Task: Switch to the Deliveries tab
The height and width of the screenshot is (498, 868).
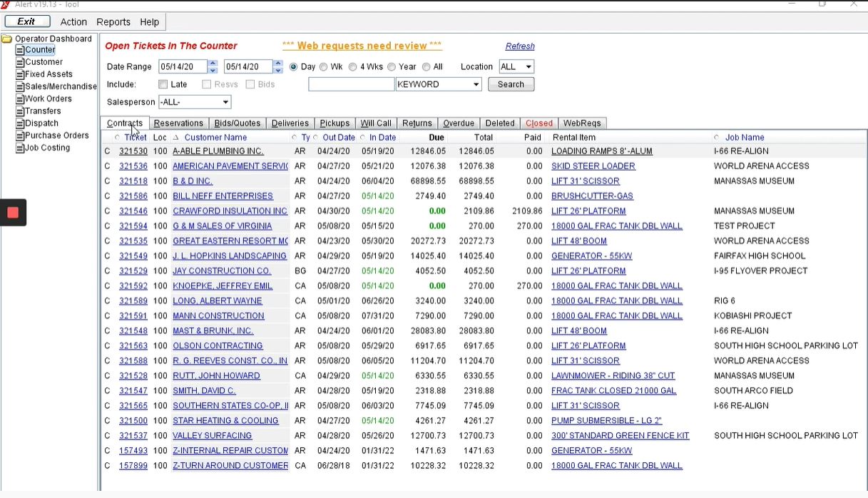Action: (x=290, y=123)
